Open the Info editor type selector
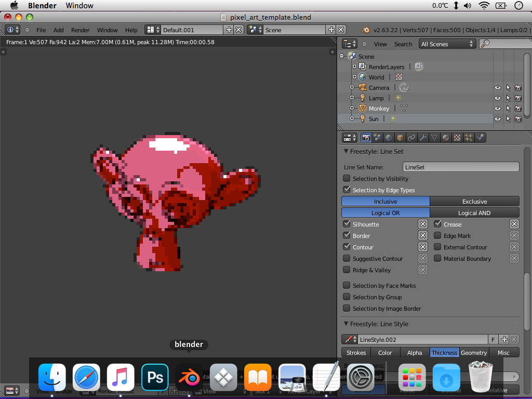This screenshot has height=399, width=532. [12, 30]
